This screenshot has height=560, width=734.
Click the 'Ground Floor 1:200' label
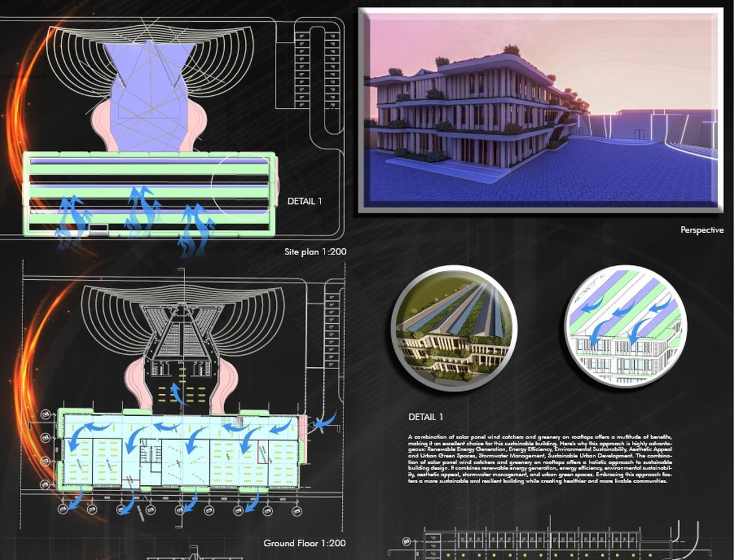pyautogui.click(x=304, y=543)
